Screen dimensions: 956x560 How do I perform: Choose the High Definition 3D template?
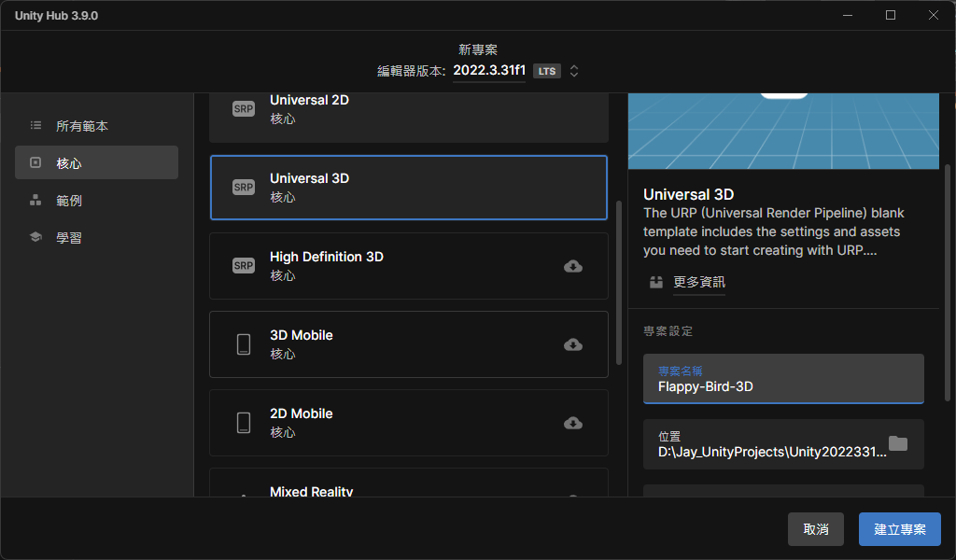[409, 266]
